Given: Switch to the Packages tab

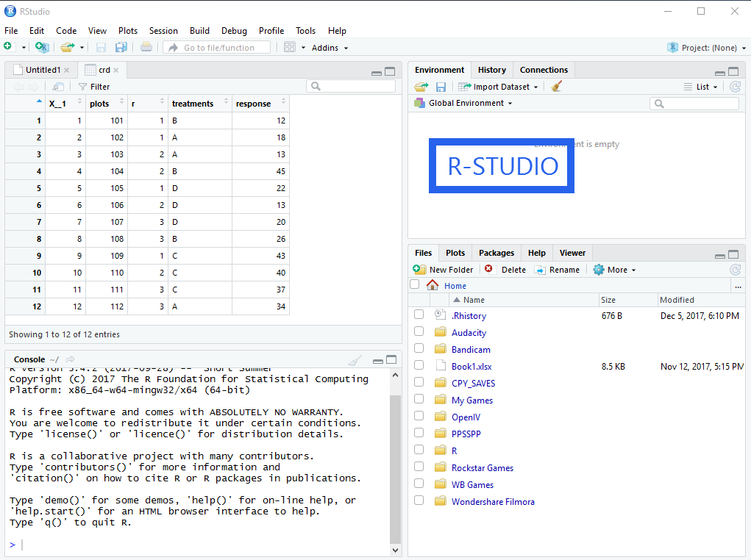Looking at the screenshot, I should point(496,253).
